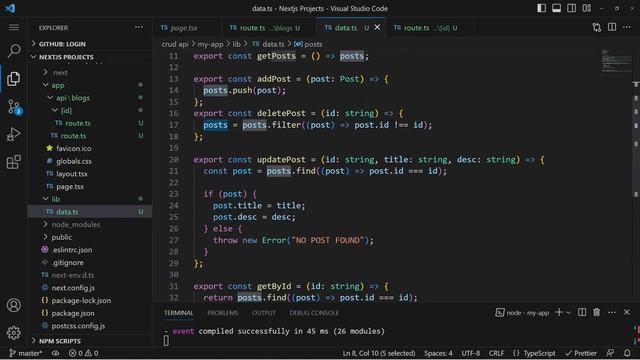Open .eslintrc.json file

coord(90,249)
